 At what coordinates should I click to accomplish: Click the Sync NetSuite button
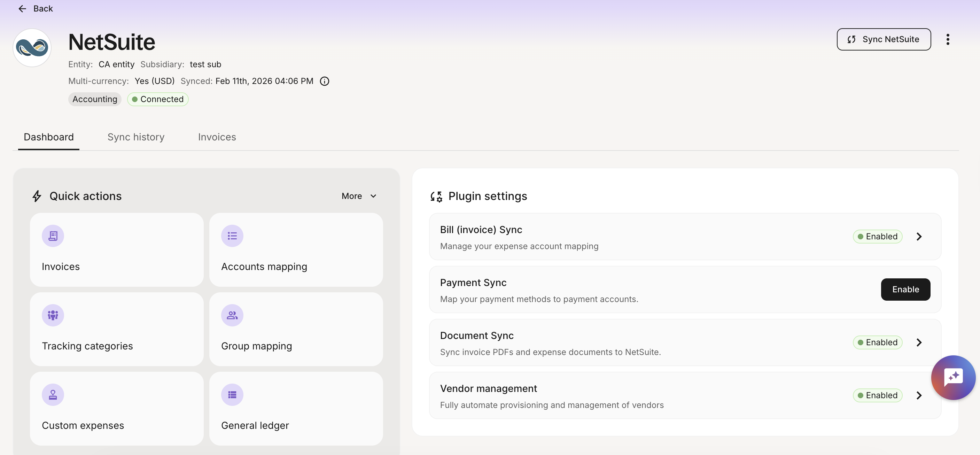(884, 39)
